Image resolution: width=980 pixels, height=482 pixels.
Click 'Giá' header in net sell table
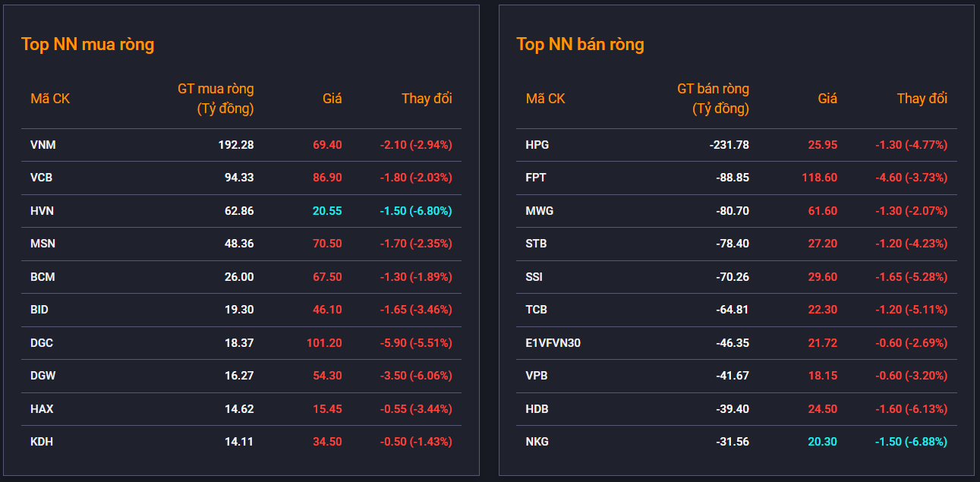827,99
